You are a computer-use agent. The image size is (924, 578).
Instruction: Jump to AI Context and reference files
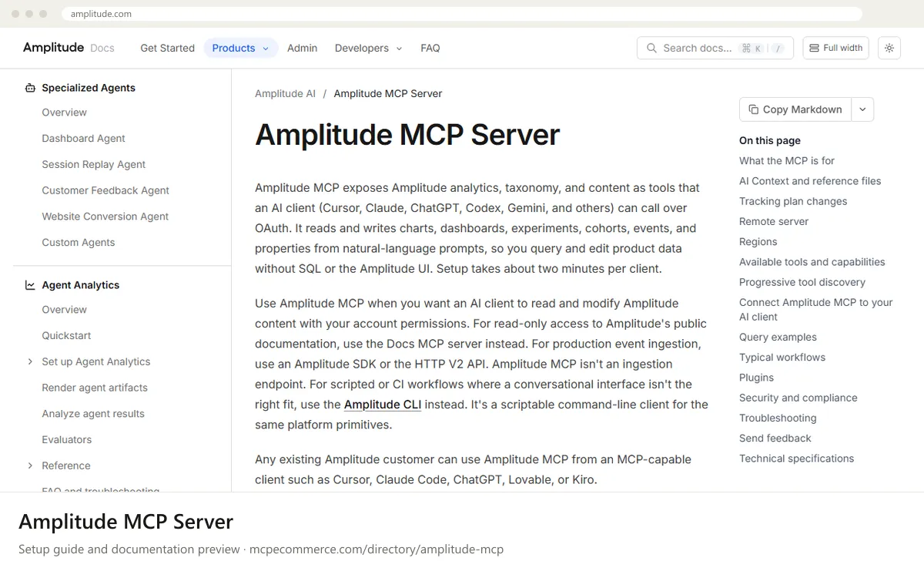(810, 181)
